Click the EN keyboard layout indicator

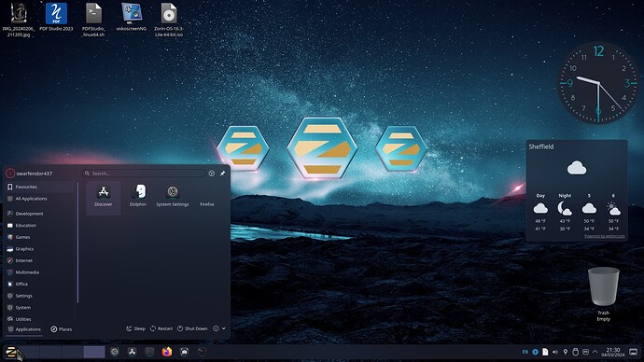pos(525,352)
